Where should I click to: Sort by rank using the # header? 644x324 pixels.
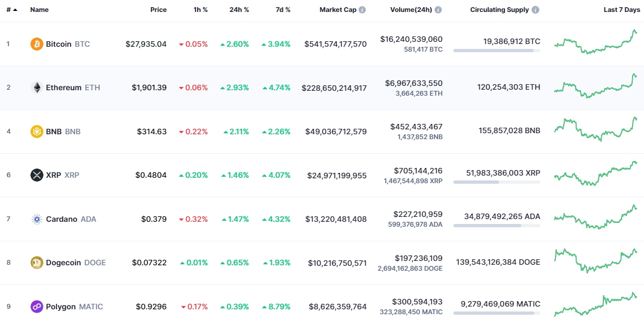click(11, 10)
